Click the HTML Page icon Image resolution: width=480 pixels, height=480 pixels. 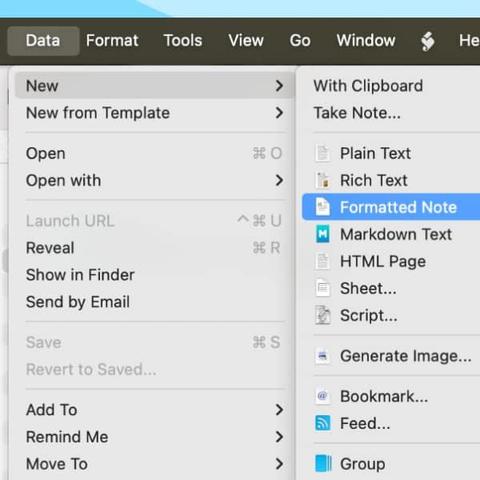coord(322,261)
